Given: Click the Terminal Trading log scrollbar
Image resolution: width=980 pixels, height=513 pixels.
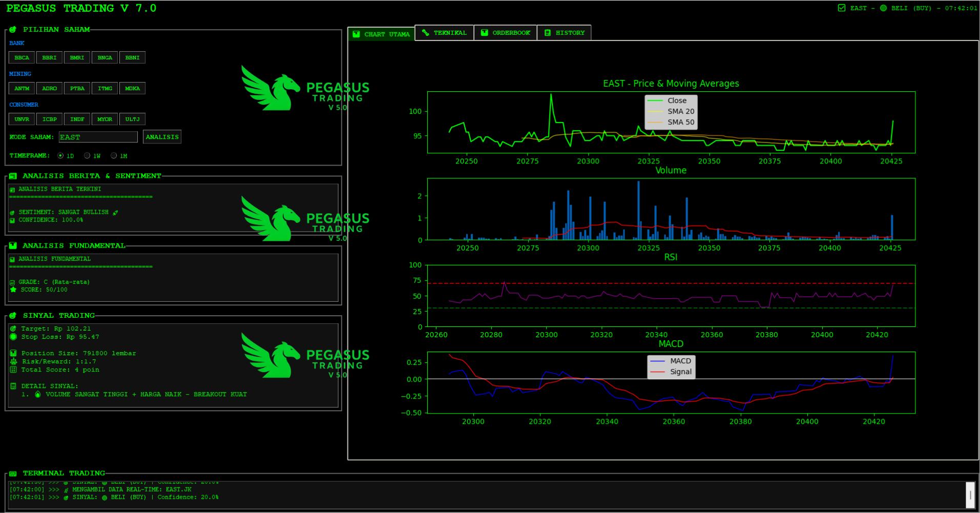Looking at the screenshot, I should point(970,495).
